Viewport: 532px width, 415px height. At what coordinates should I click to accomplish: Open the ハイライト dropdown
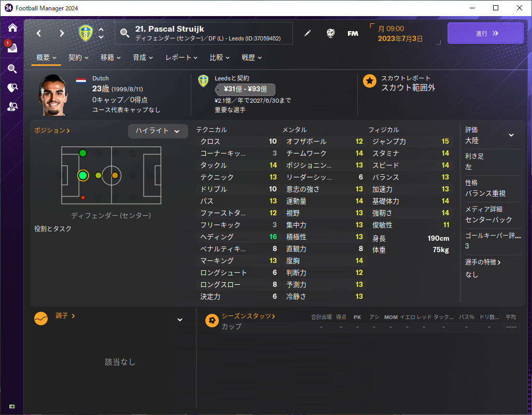point(158,131)
